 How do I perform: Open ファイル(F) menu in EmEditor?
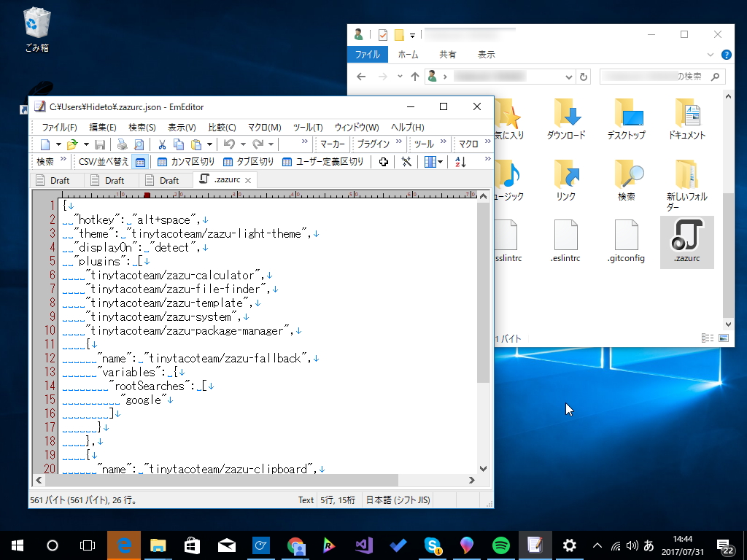[60, 127]
